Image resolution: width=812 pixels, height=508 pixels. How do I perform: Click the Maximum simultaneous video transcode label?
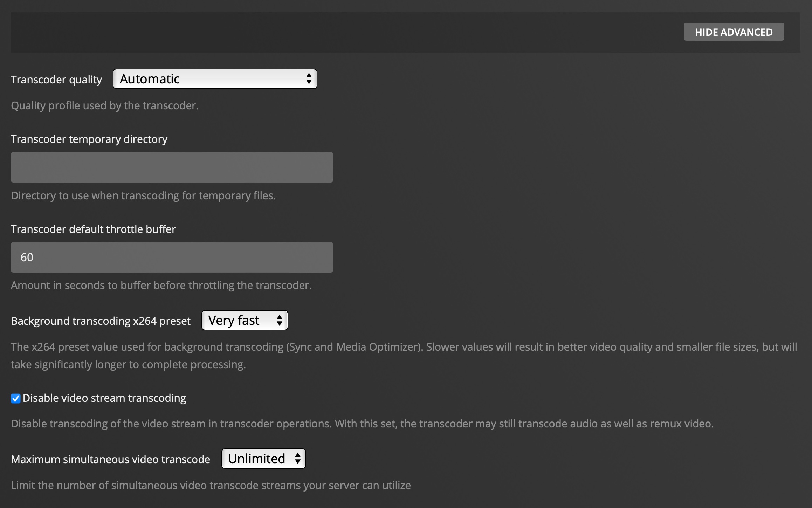pos(110,459)
